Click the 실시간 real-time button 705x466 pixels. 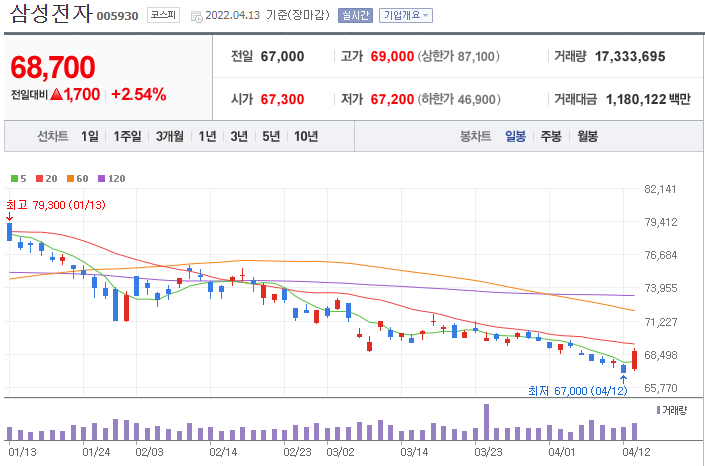click(355, 15)
